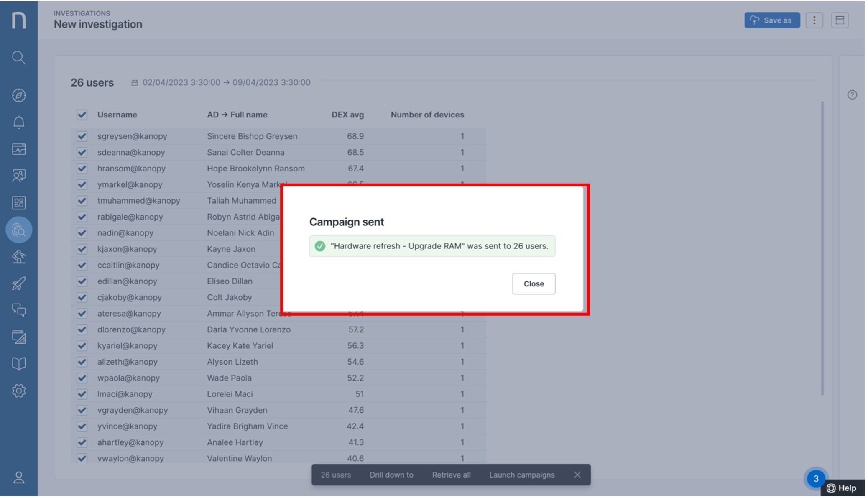
Task: Open the documentation book icon
Action: tap(18, 364)
